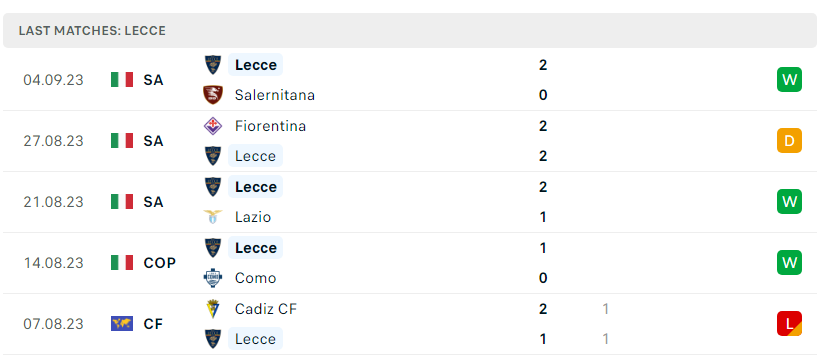Click the Salernitana club crest icon
Image resolution: width=817 pixels, height=363 pixels.
point(213,95)
